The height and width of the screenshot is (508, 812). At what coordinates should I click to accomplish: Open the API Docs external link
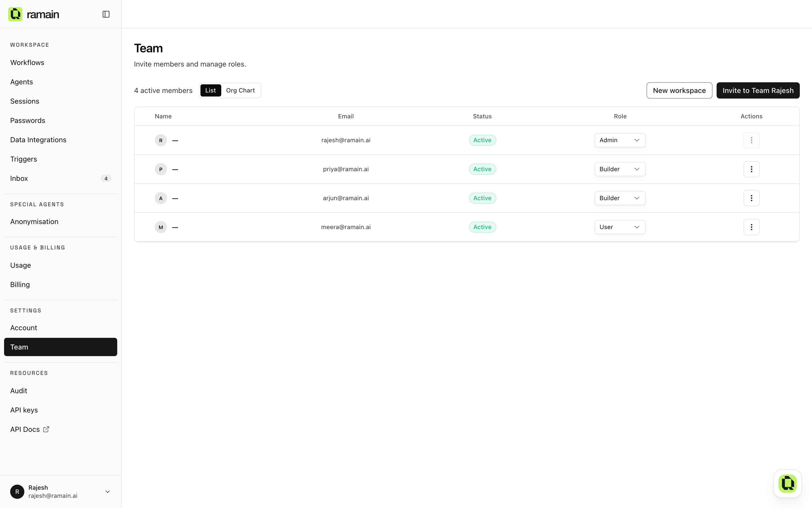pos(60,429)
